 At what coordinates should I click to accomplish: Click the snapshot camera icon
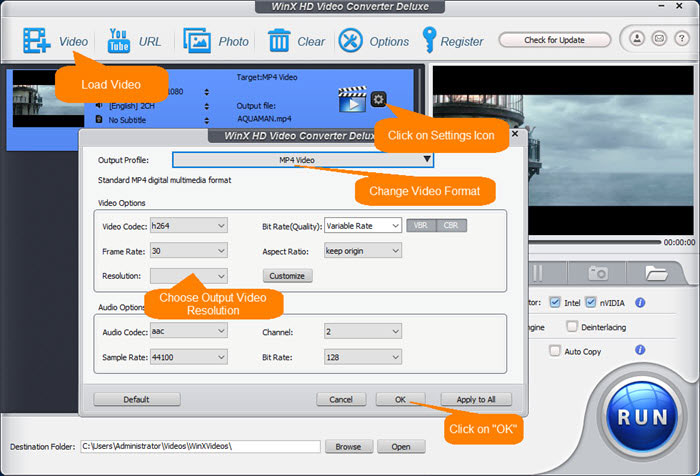coord(598,272)
